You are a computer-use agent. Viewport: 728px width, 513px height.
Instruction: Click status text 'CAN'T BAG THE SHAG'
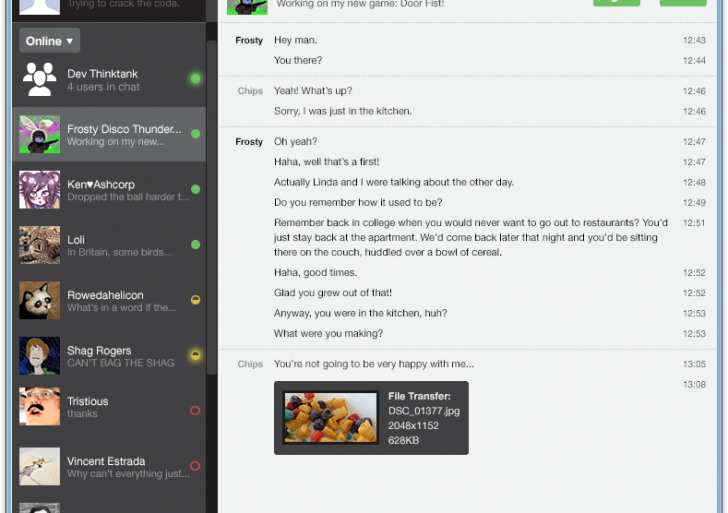click(x=121, y=363)
